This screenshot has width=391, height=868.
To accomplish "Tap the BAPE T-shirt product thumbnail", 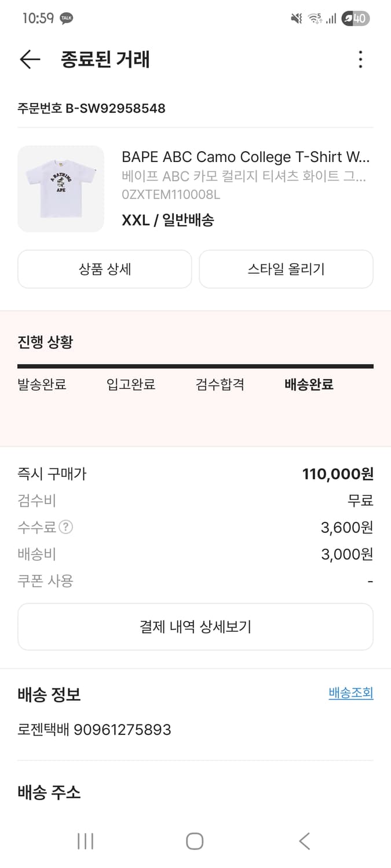I will click(x=60, y=189).
